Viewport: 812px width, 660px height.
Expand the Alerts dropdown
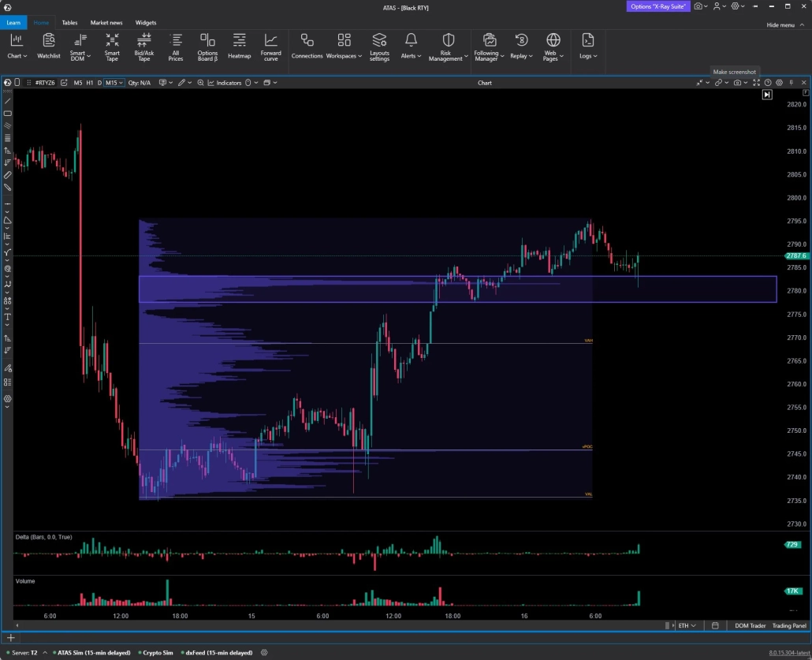click(x=419, y=56)
